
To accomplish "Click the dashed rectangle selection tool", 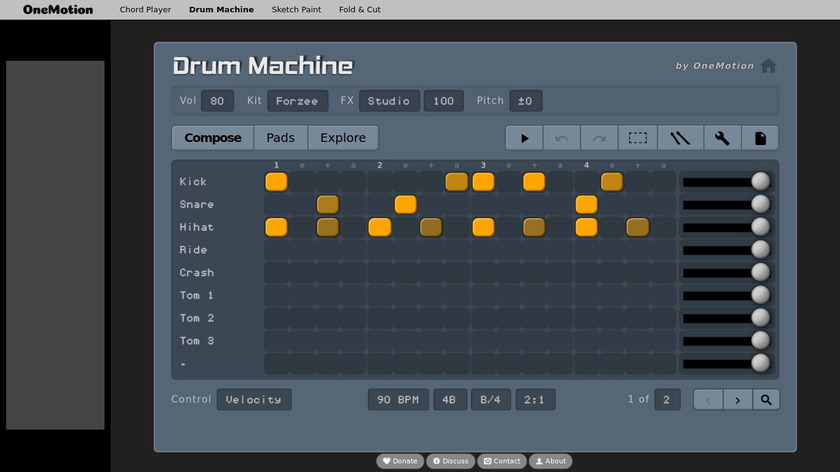I will (637, 138).
